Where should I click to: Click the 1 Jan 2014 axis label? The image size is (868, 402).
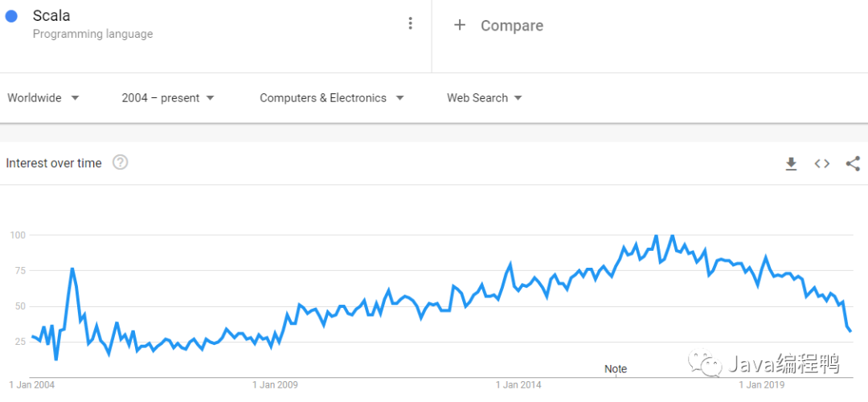coord(518,385)
